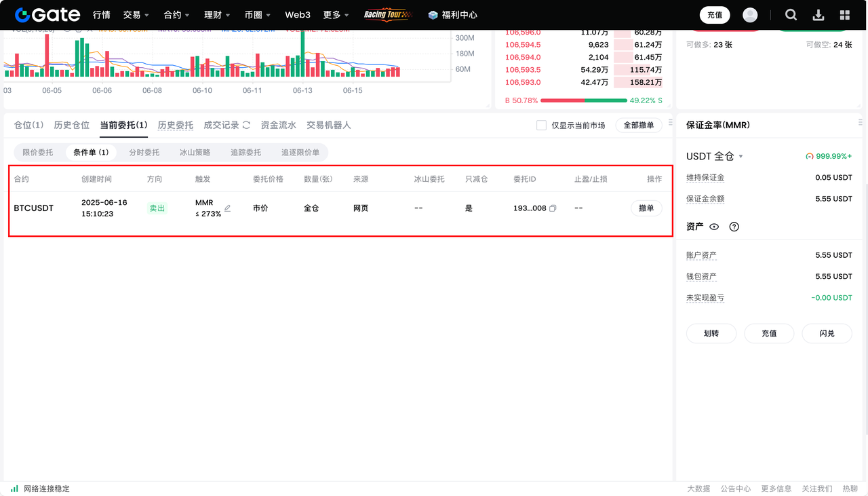Switch to the 历史委托 tab
Screen dimensions: 868x496
(x=175, y=125)
